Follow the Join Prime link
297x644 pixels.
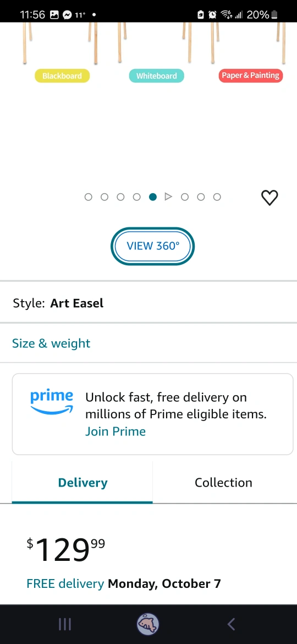(x=116, y=431)
